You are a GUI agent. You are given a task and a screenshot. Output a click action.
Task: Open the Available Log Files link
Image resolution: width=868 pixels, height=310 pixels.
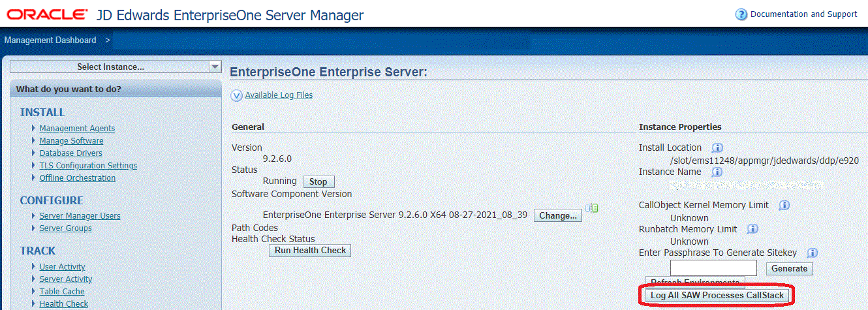click(279, 95)
